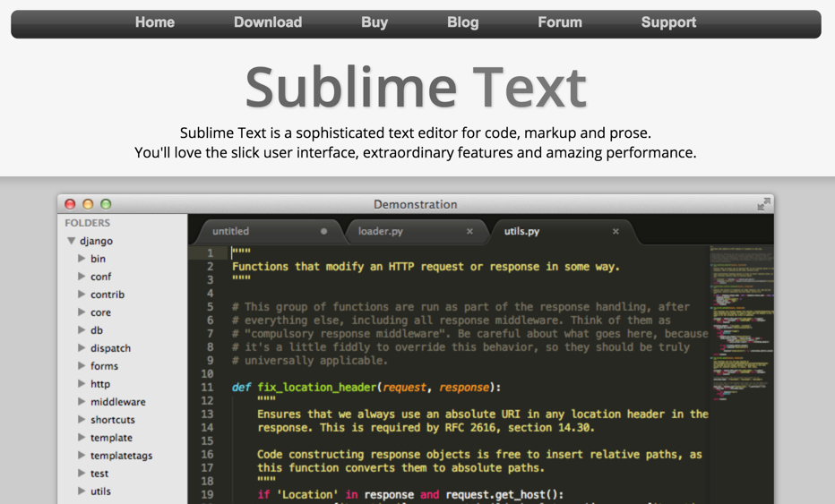The width and height of the screenshot is (835, 504).
Task: Visit the Blog link
Action: tap(463, 22)
